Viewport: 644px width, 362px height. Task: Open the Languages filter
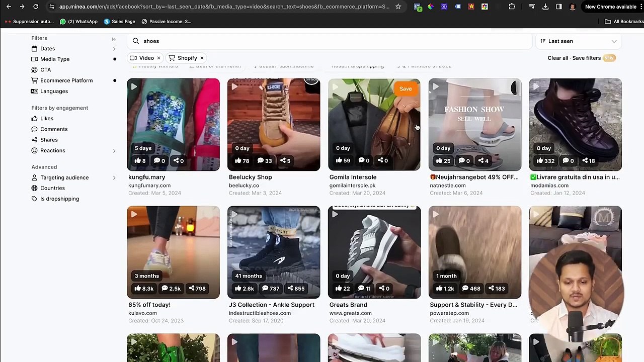[x=54, y=92]
